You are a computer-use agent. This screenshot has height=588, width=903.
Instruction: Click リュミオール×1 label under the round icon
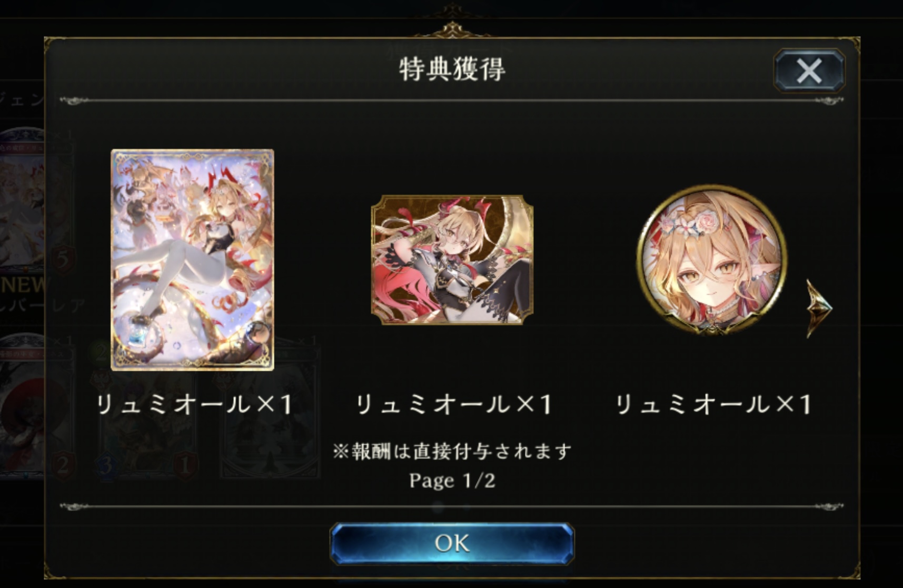click(712, 405)
